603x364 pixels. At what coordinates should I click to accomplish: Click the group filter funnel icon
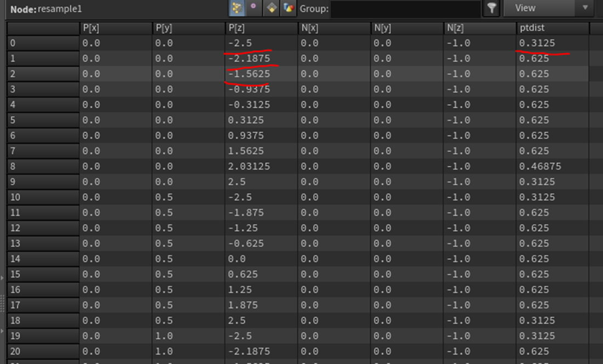pos(492,8)
